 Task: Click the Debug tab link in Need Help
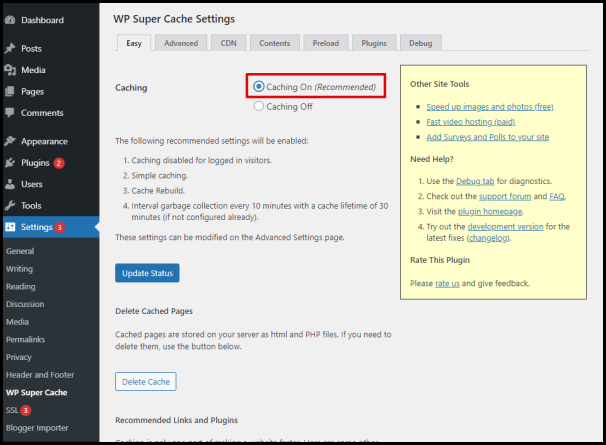point(475,181)
